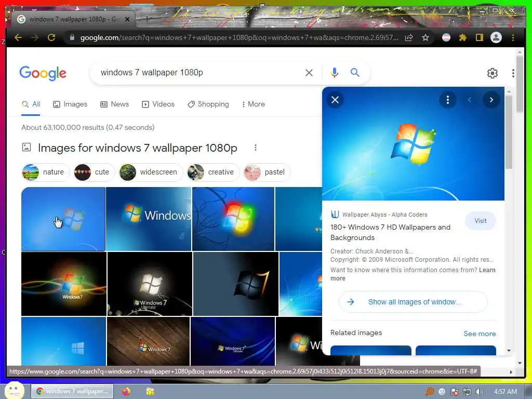This screenshot has width=532, height=399.
Task: Reload the page with the refresh icon
Action: 51,37
